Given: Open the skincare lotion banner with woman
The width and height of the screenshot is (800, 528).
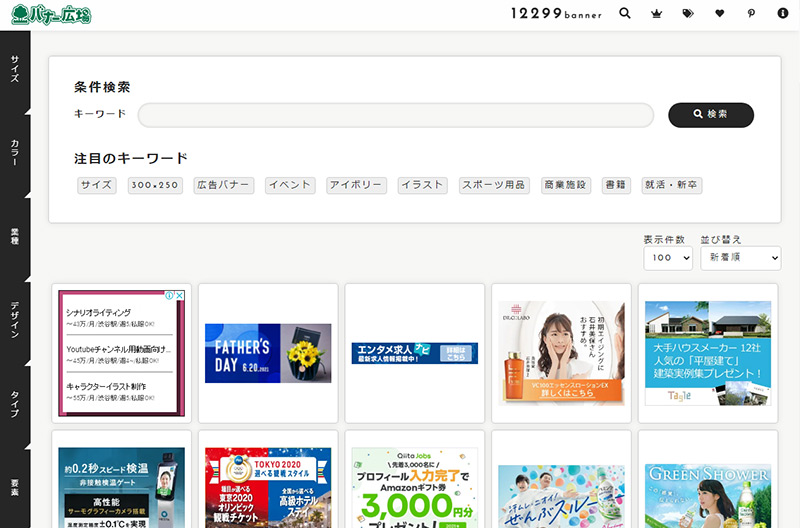Looking at the screenshot, I should point(561,353).
